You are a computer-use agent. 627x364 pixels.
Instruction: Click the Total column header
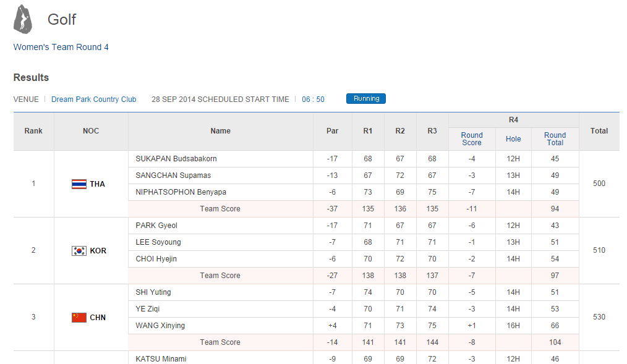(599, 131)
